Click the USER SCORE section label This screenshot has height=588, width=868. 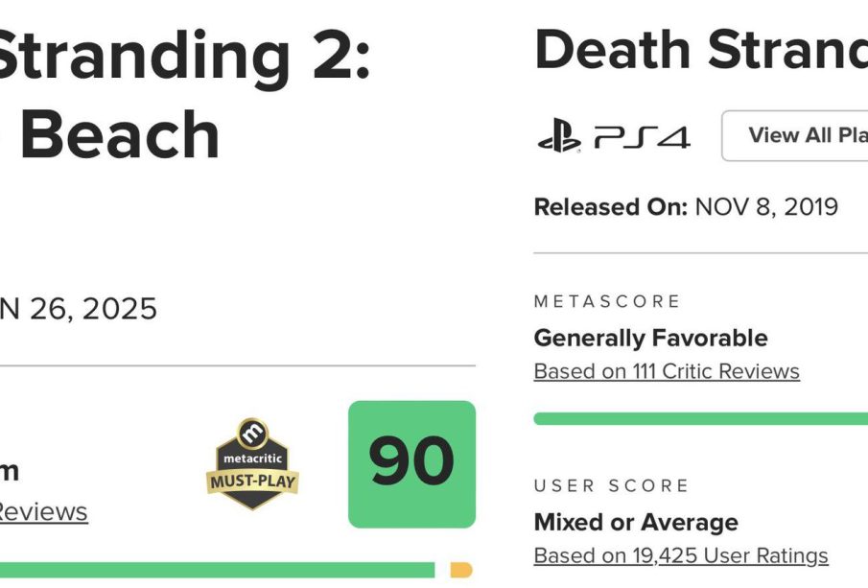[611, 485]
